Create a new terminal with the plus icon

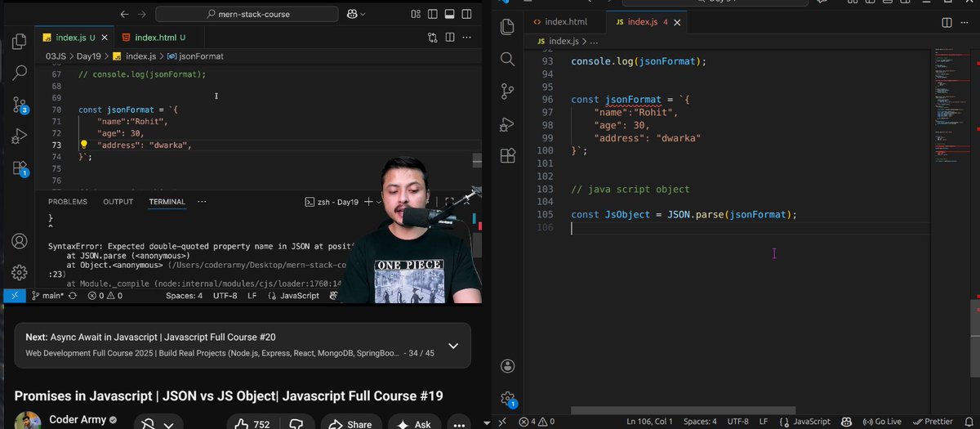pyautogui.click(x=369, y=202)
